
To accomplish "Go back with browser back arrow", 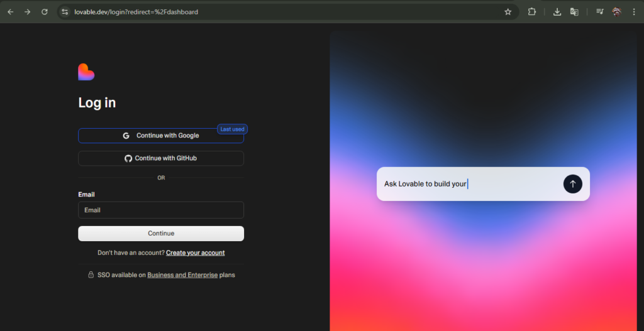I will pyautogui.click(x=11, y=12).
